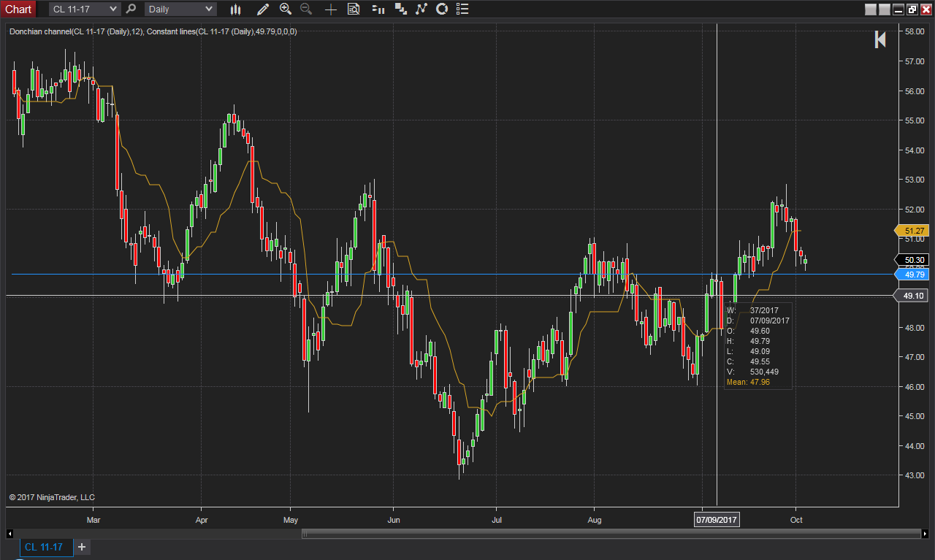
Task: Open the bar type chart style selector
Action: coord(235,9)
